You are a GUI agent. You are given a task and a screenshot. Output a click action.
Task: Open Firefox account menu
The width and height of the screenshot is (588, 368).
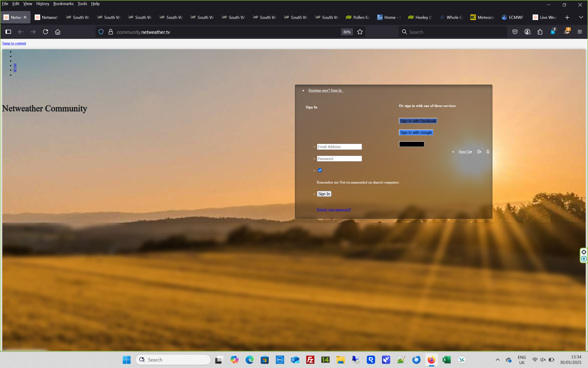click(x=528, y=32)
